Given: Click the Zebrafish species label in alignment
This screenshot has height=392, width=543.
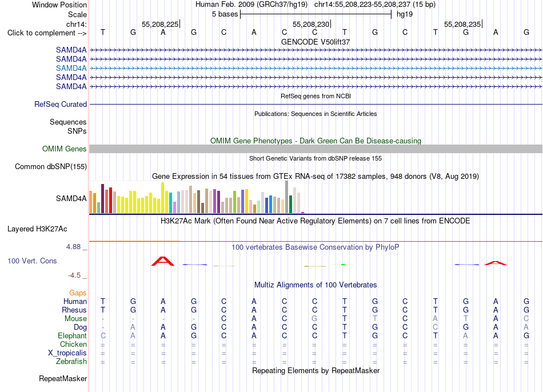Looking at the screenshot, I should click(71, 362).
